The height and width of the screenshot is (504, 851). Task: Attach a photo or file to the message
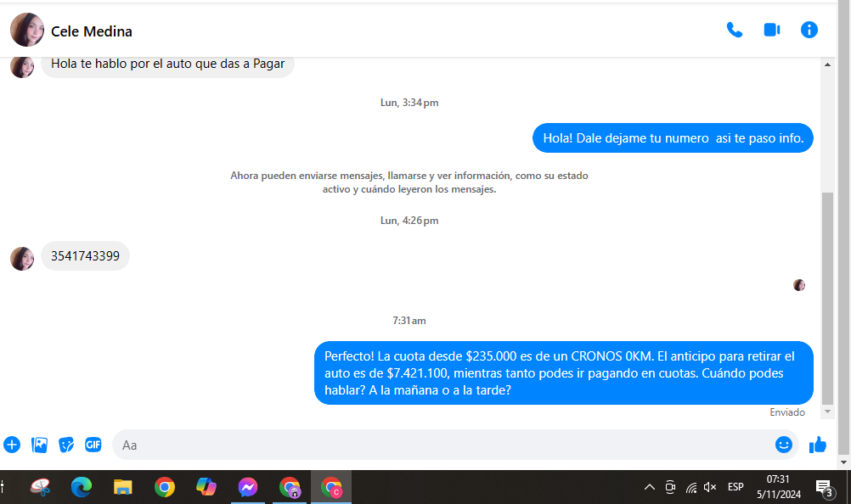point(39,445)
